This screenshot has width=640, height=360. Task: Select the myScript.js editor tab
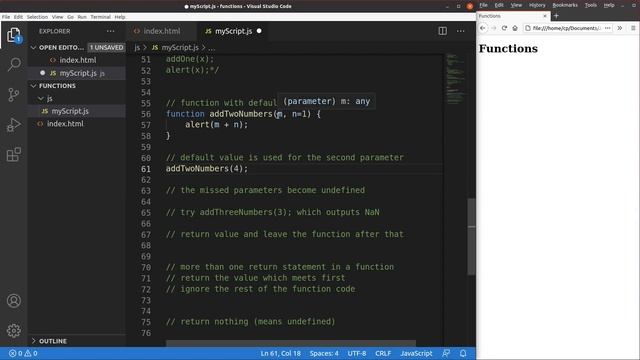(233, 31)
